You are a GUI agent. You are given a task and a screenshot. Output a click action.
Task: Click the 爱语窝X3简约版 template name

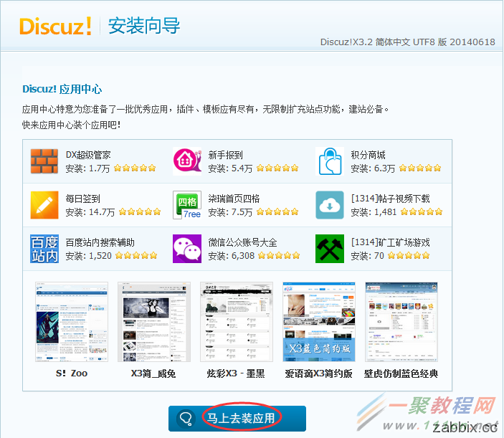coord(318,373)
